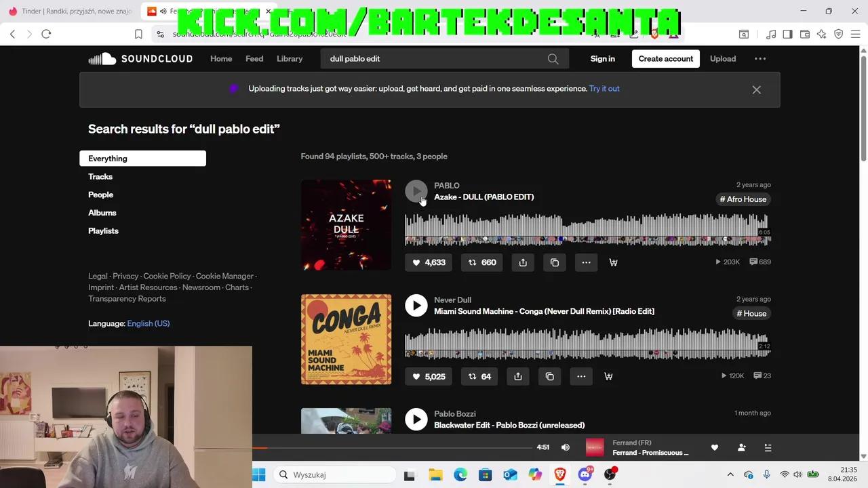Select the Everything filter
This screenshot has width=868, height=488.
(142, 159)
